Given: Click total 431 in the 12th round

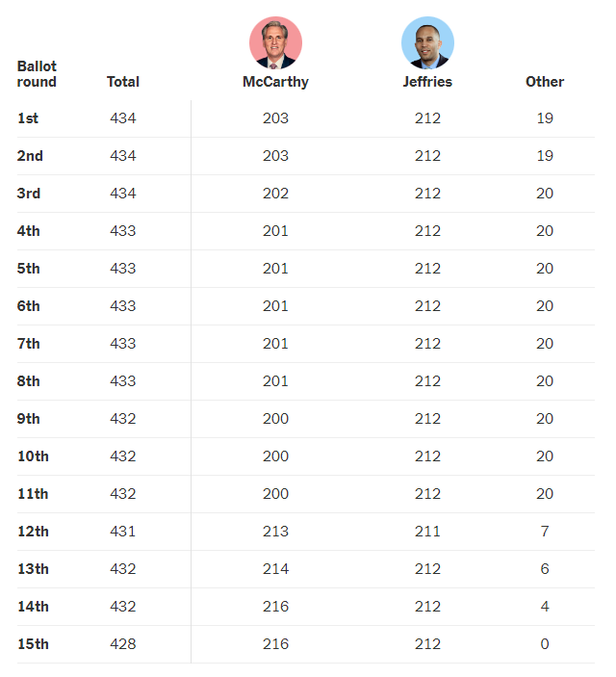Looking at the screenshot, I should coord(123,532).
